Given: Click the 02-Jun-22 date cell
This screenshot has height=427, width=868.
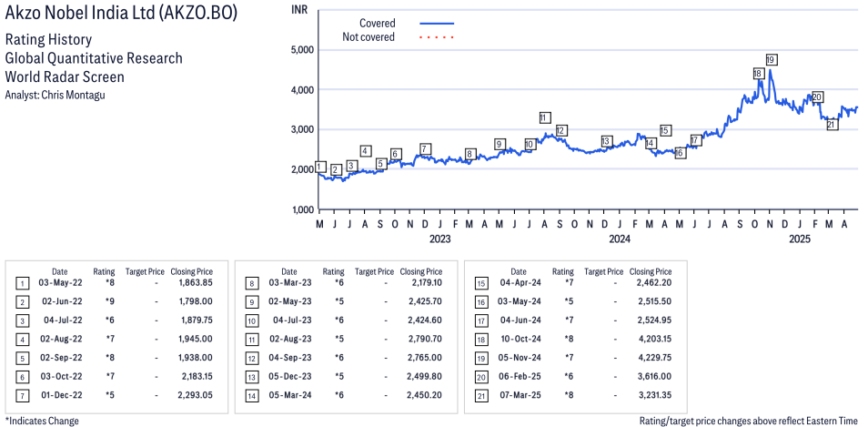Looking at the screenshot, I should coord(60,302).
